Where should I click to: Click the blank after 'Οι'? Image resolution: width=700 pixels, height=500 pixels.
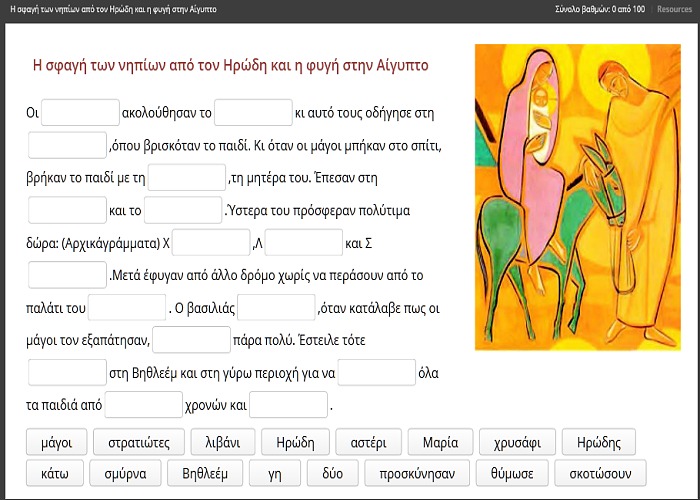(x=80, y=112)
